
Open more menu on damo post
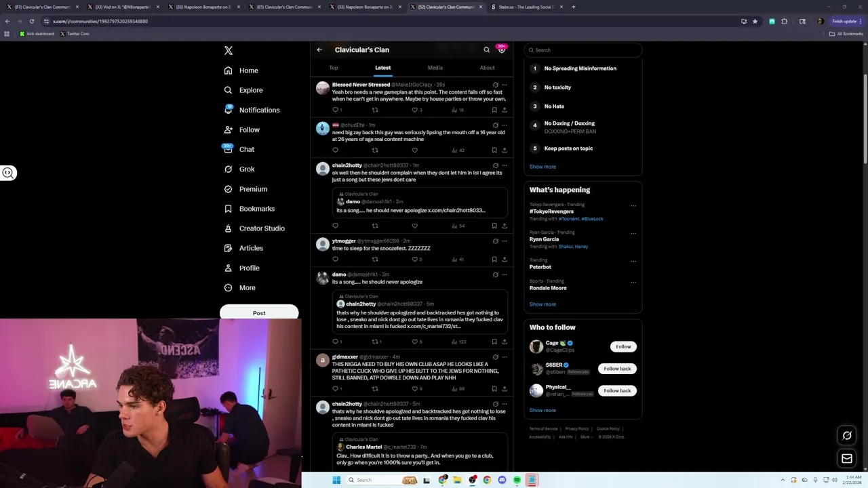click(504, 274)
